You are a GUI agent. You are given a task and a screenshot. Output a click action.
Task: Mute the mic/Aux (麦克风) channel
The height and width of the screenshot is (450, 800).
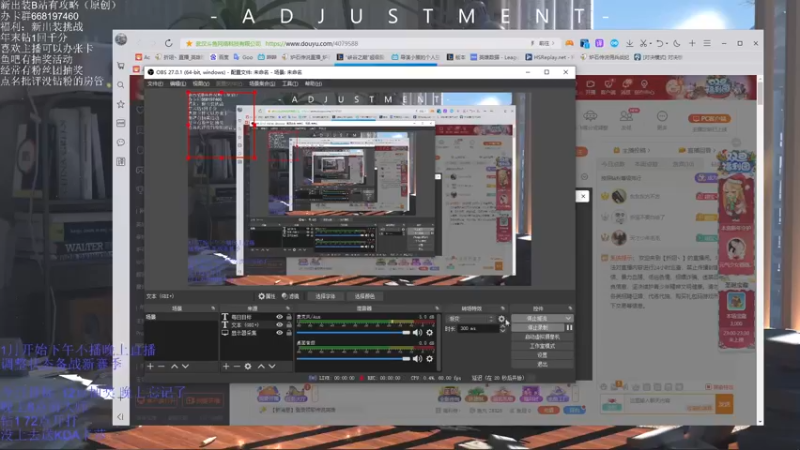[417, 333]
